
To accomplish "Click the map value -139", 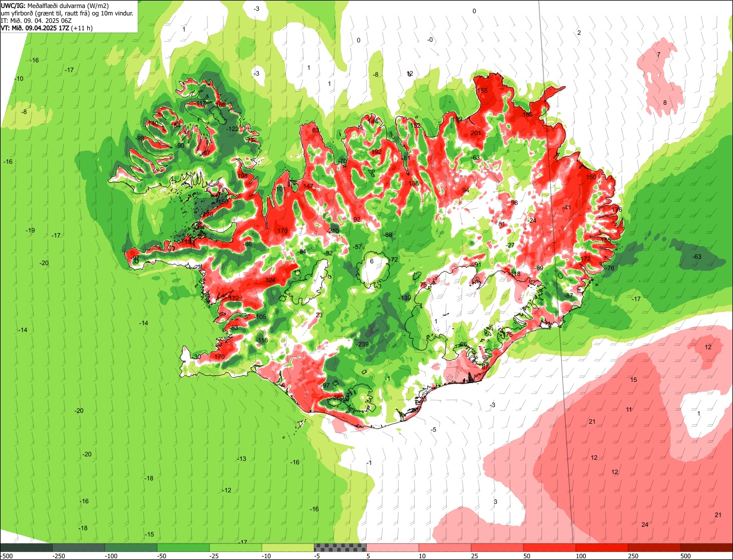I will click(x=404, y=298).
